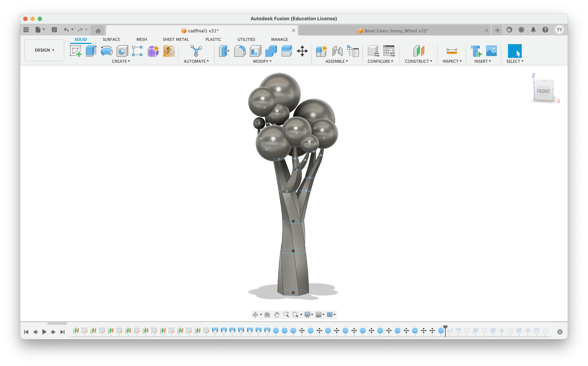Open the SHEET METAL tab
The height and width of the screenshot is (366, 588).
(x=176, y=39)
